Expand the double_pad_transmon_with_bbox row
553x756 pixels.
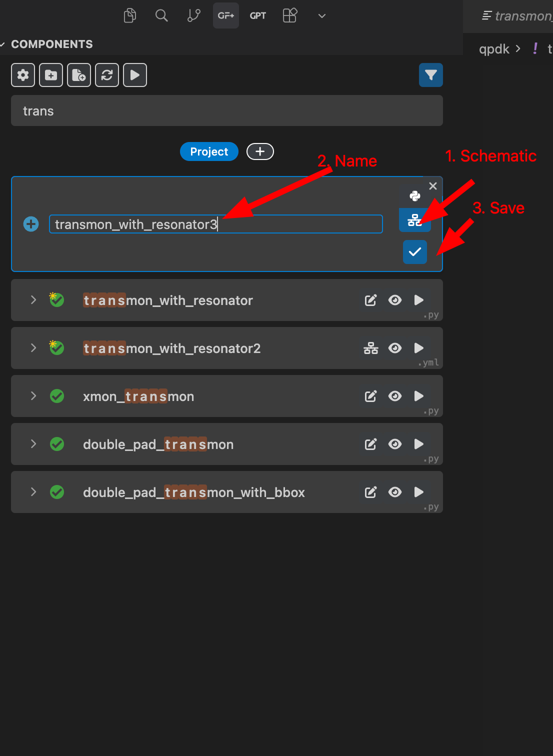pos(33,492)
